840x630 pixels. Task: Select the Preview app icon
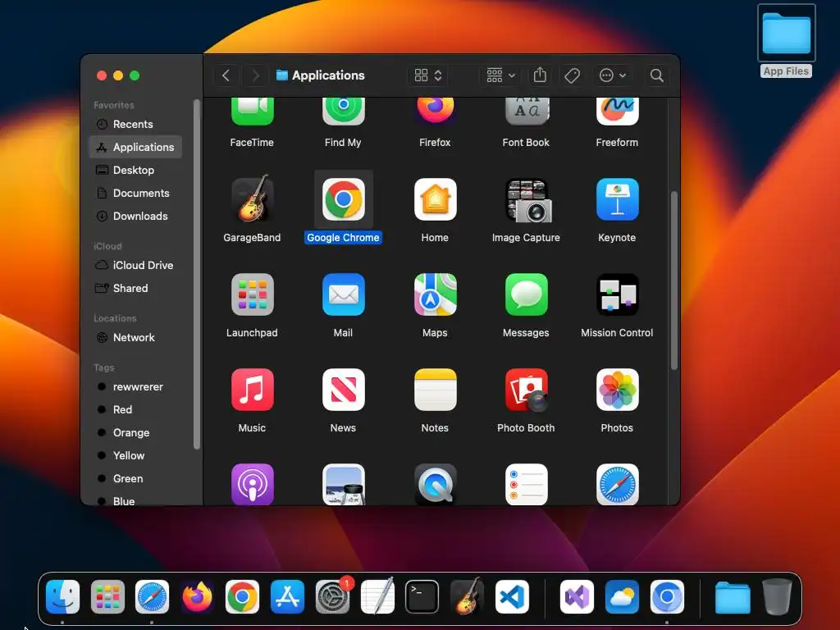coord(344,484)
